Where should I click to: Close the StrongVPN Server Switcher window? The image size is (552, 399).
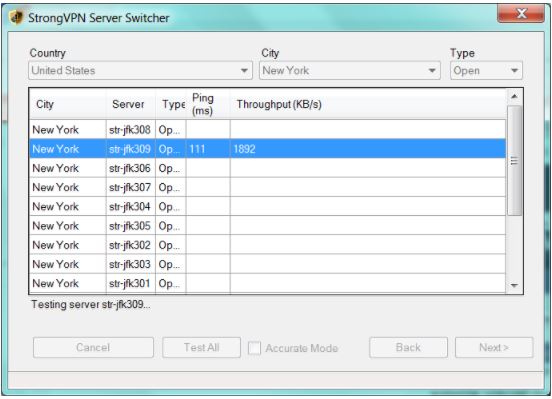pyautogui.click(x=521, y=14)
